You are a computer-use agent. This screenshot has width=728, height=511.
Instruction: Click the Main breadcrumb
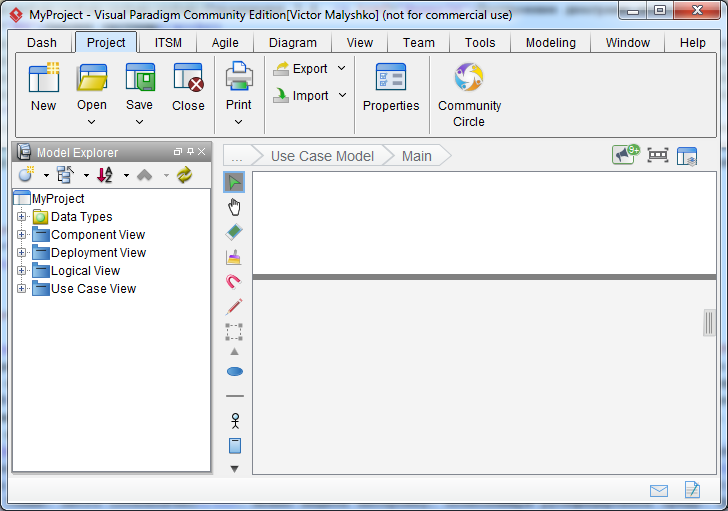point(417,156)
